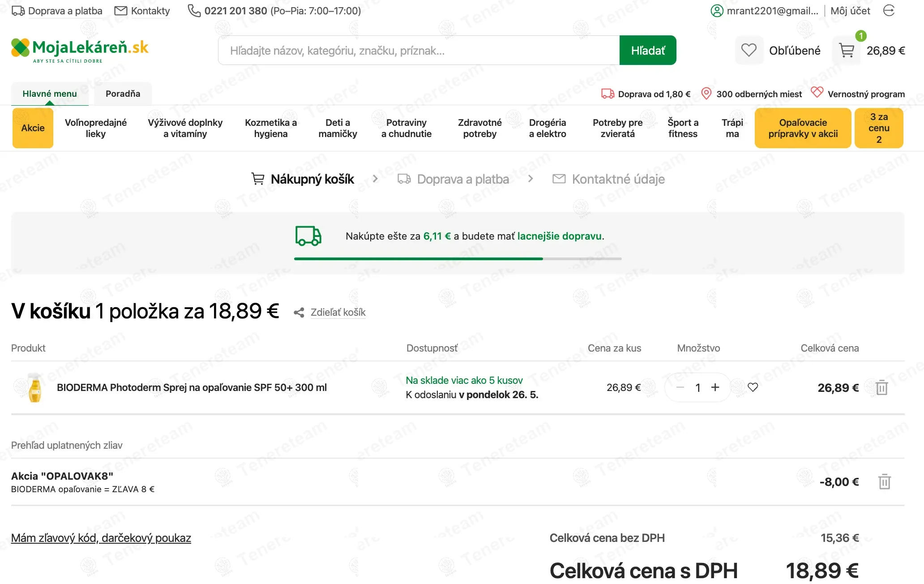The width and height of the screenshot is (924, 584).
Task: Open Kozmetika a hygiena category
Action: tap(271, 128)
